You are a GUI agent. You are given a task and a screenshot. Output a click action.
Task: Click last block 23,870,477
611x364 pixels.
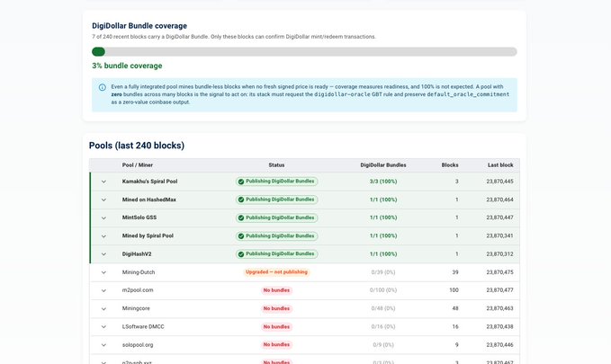coord(500,290)
